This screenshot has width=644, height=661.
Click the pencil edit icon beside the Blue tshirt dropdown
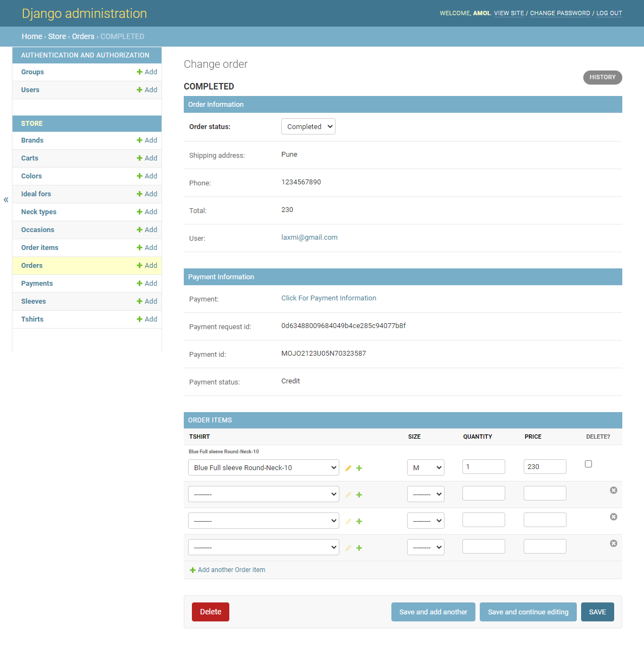[x=348, y=467]
